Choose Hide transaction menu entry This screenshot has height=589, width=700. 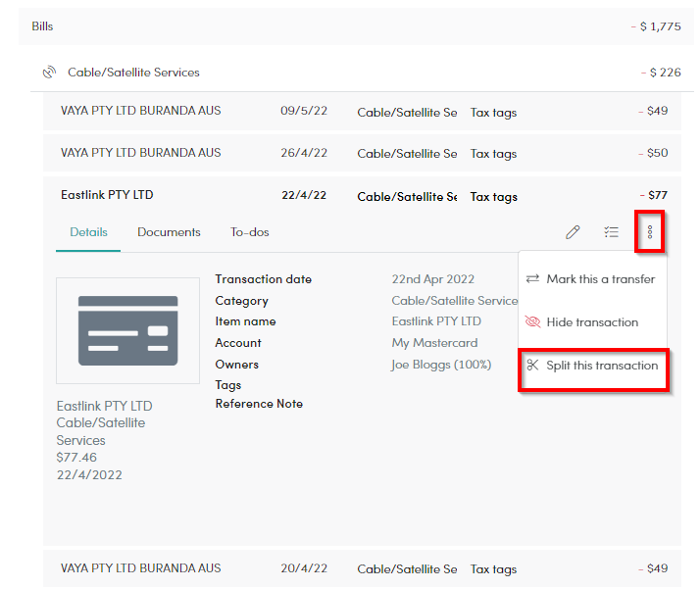click(592, 322)
